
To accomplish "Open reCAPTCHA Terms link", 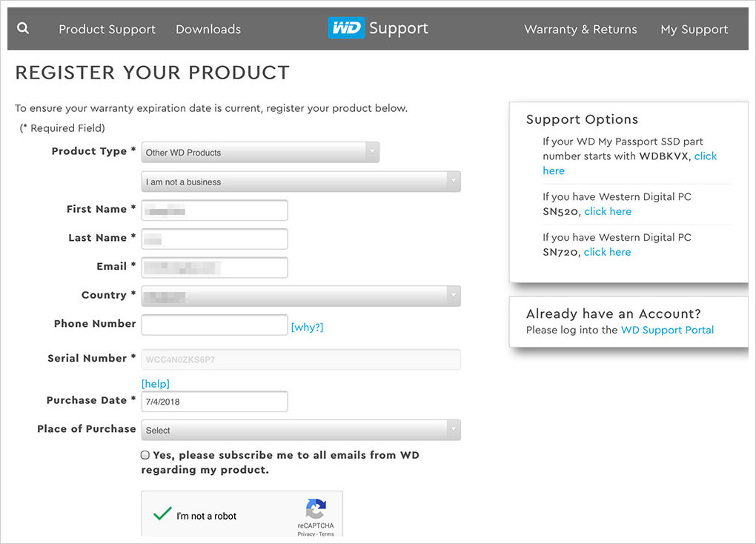I will (326, 534).
